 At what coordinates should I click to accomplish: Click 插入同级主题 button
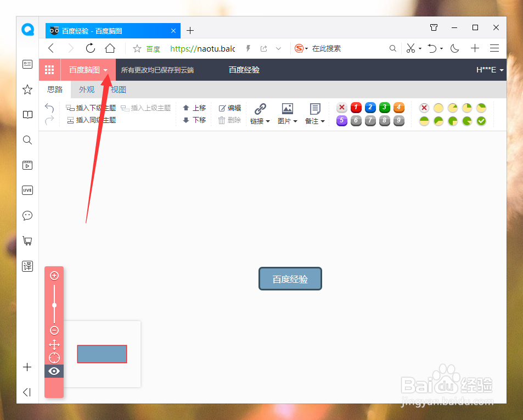tap(92, 120)
